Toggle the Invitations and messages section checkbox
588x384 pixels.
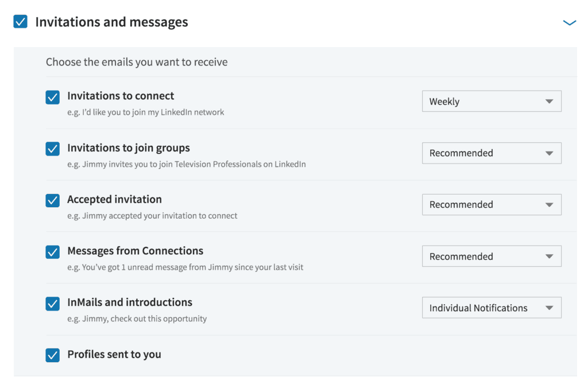pos(20,22)
